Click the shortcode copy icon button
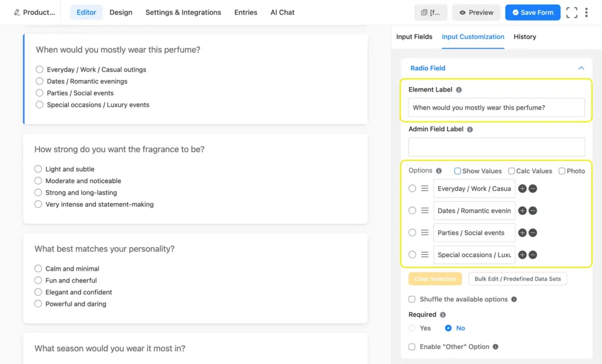The width and height of the screenshot is (602, 364). (431, 12)
